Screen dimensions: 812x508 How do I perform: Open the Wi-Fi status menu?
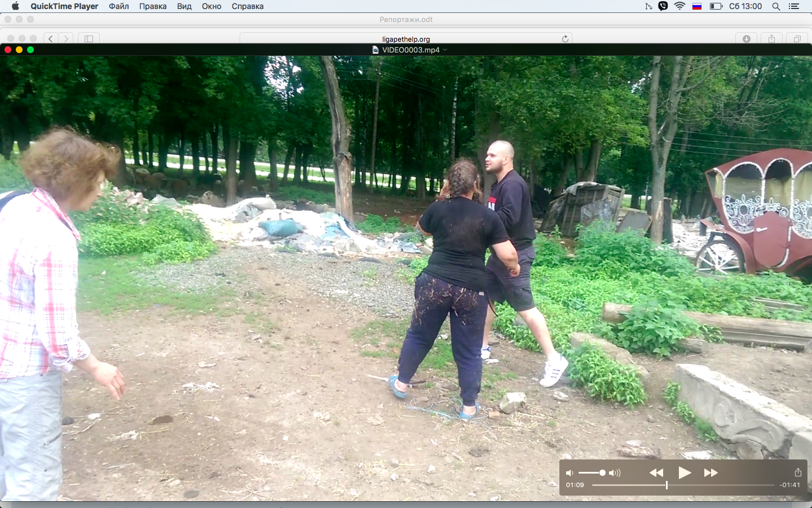tap(679, 6)
